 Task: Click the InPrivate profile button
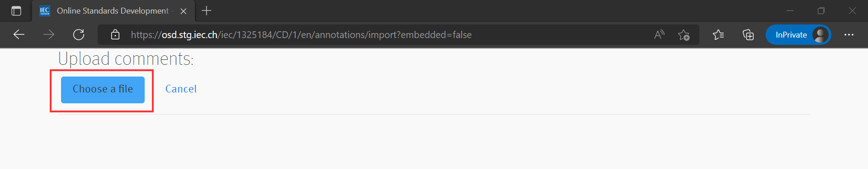[x=798, y=34]
